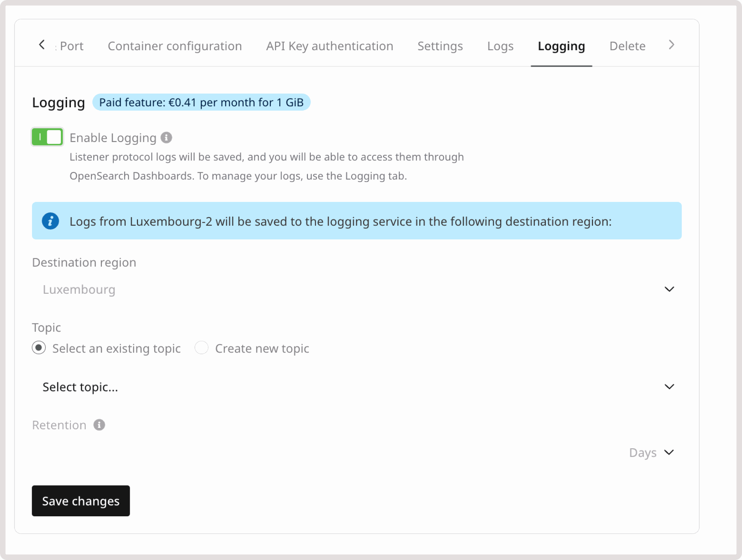
Task: Click the blue info icon in the banner
Action: click(50, 221)
